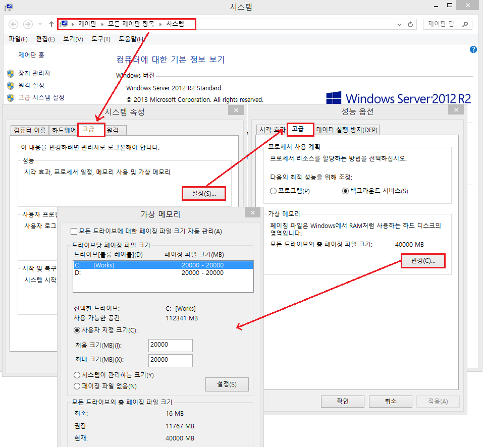
Task: Click the Forward navigation arrow
Action: (x=28, y=24)
